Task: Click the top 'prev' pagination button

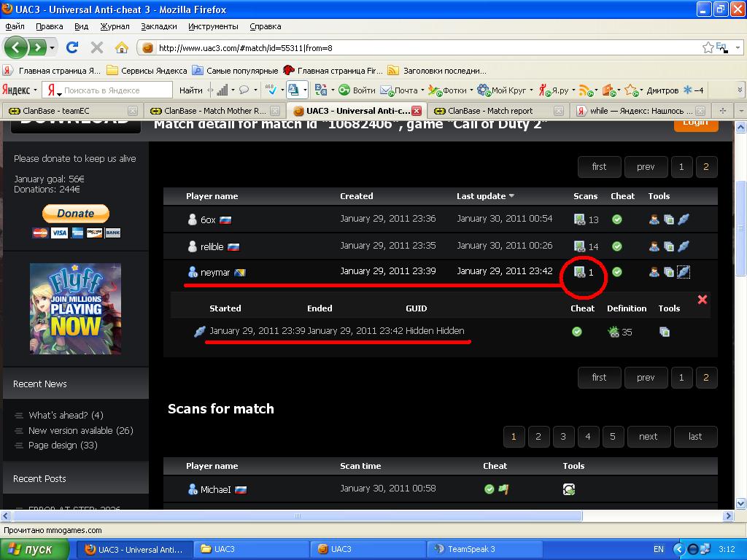Action: 646,167
